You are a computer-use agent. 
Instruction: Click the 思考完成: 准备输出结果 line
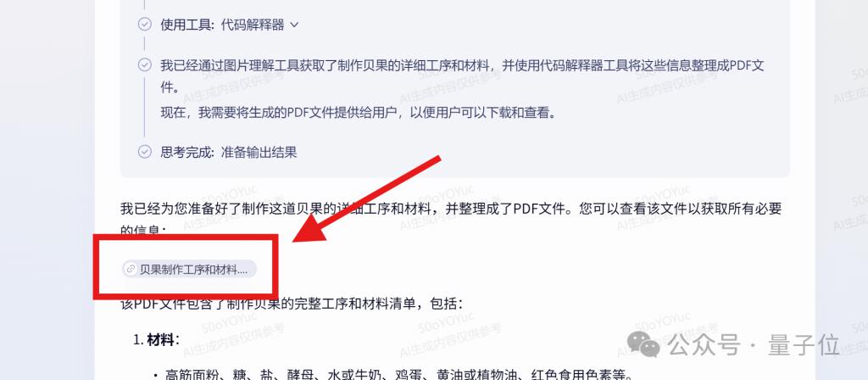229,152
